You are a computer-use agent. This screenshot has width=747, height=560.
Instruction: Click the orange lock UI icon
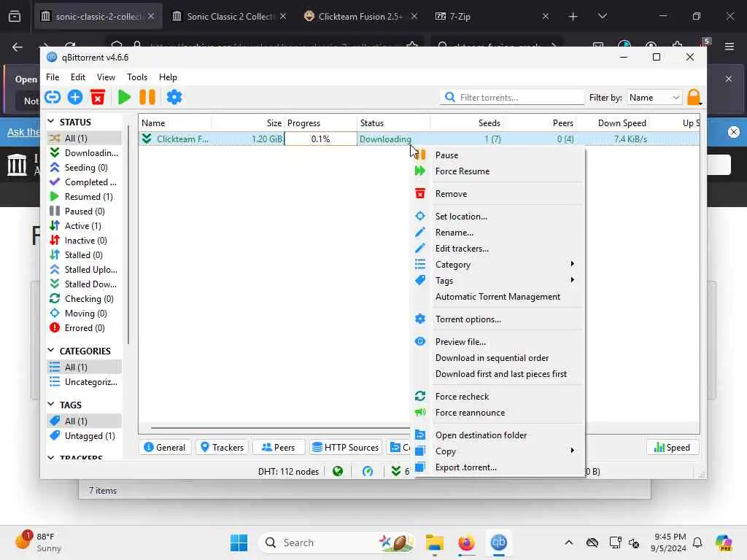click(x=694, y=97)
